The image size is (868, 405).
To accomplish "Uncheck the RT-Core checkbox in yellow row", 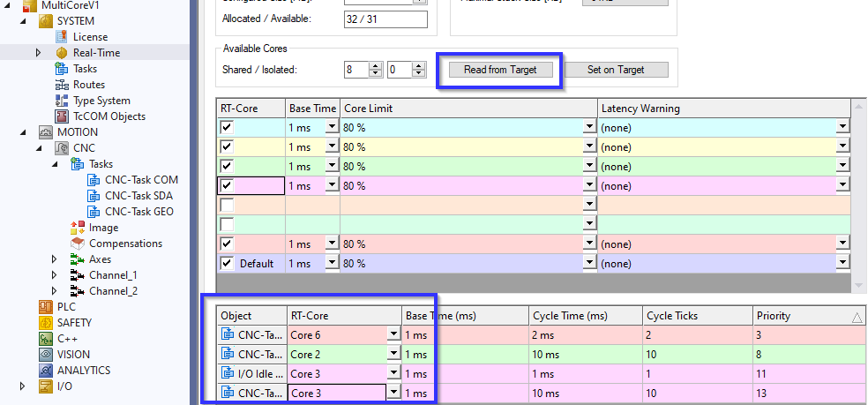I will pyautogui.click(x=227, y=147).
